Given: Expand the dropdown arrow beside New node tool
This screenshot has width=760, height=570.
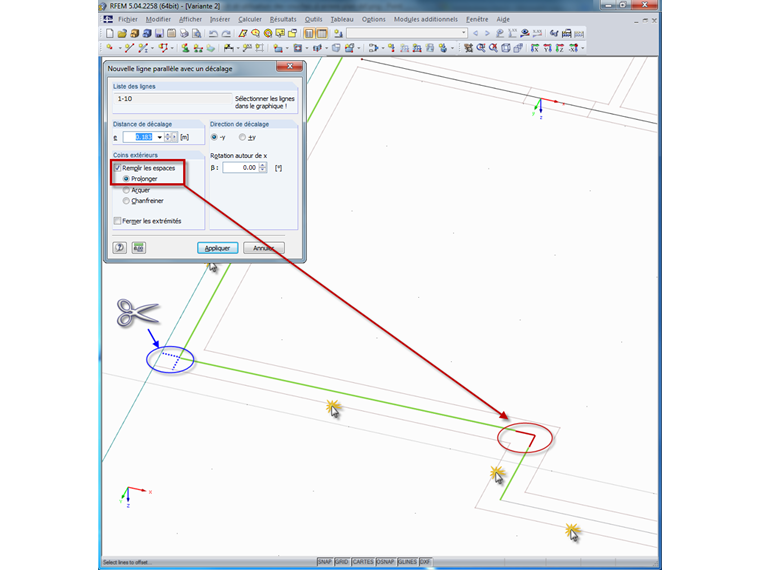Looking at the screenshot, I should click(x=120, y=48).
